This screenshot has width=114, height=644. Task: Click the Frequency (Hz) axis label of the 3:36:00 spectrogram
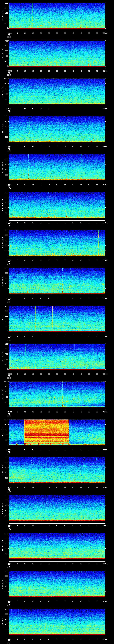coord(3,281)
